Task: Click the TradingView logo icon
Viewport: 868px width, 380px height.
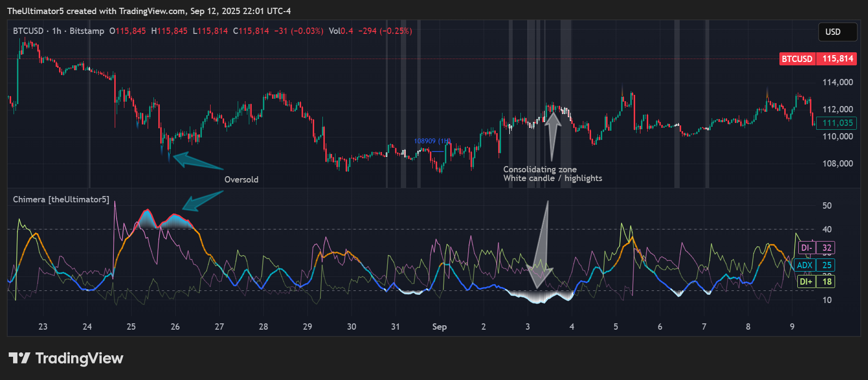Action: pos(19,358)
